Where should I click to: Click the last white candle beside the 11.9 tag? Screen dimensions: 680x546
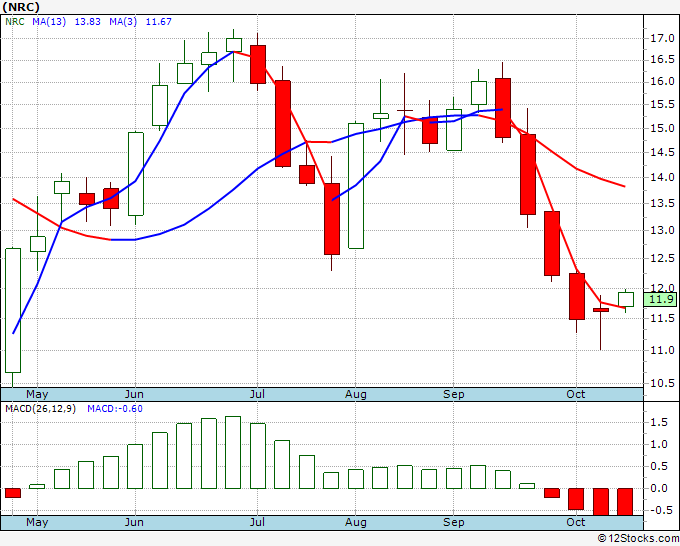626,299
